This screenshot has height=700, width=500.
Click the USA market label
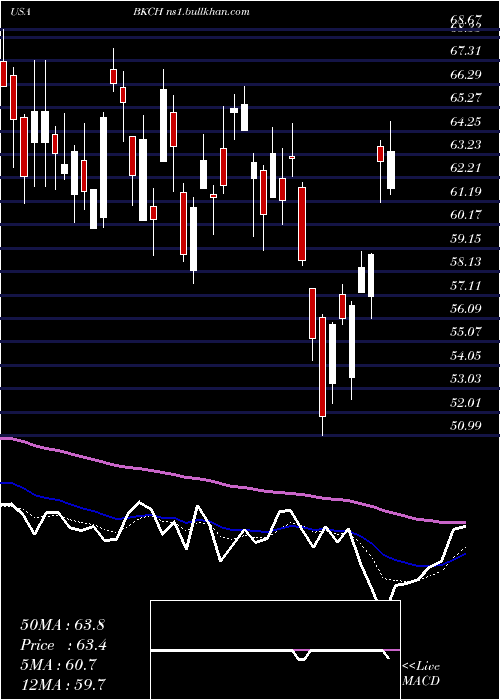coord(20,12)
